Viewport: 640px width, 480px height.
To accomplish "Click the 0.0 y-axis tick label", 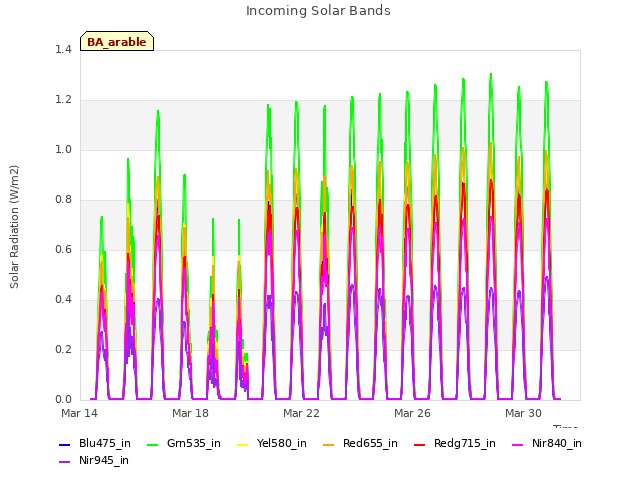I will [x=63, y=400].
